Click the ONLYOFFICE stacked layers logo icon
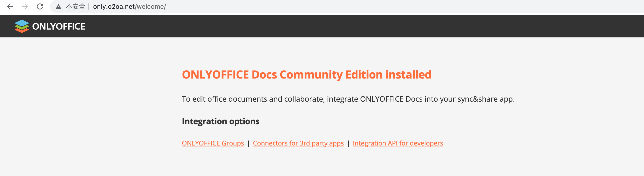The image size is (644, 176). (22, 26)
